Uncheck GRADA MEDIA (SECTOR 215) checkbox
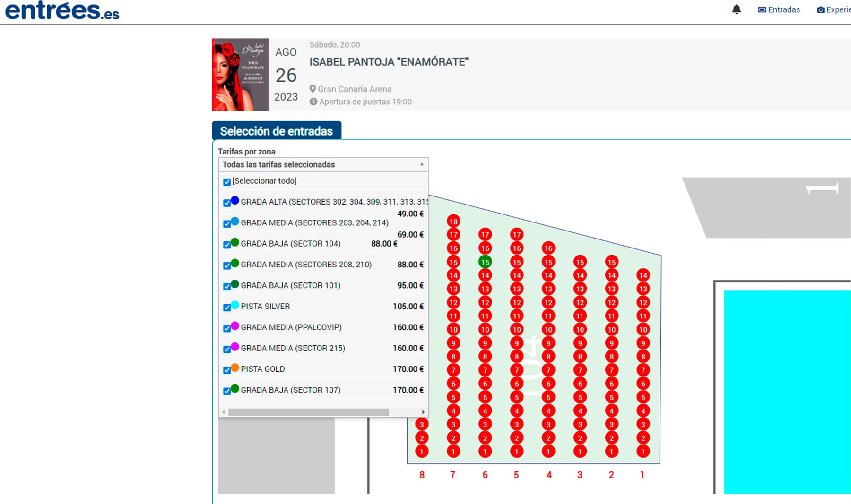 click(227, 349)
